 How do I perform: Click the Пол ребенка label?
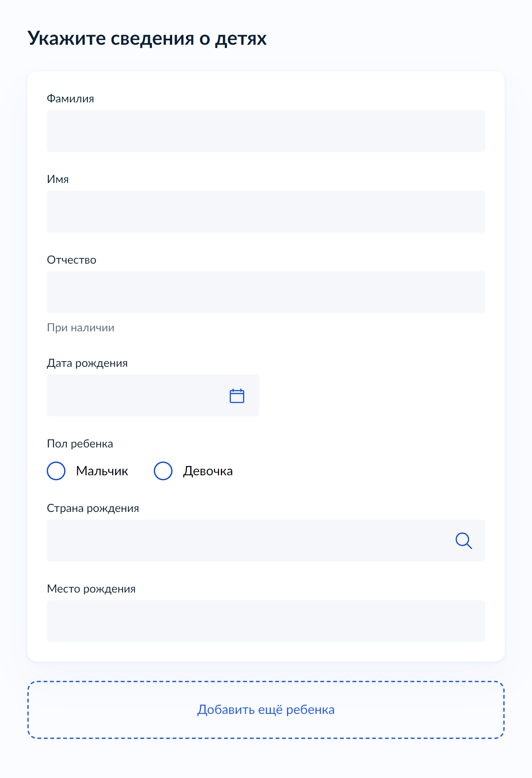80,444
